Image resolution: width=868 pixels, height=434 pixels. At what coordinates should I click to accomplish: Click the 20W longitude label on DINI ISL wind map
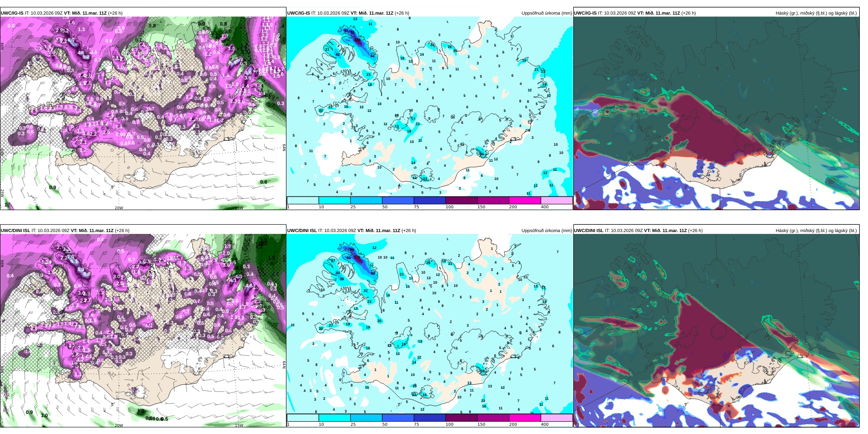coord(119,425)
